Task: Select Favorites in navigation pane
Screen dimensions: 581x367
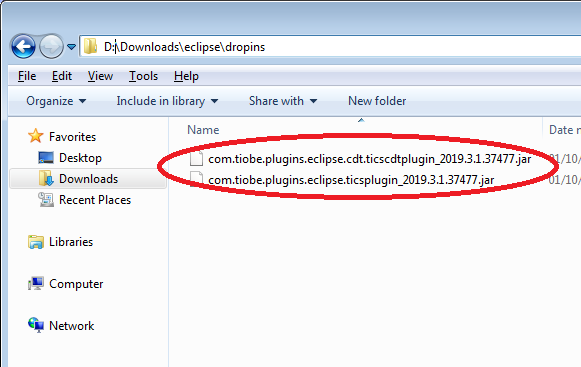Action: pyautogui.click(x=72, y=137)
